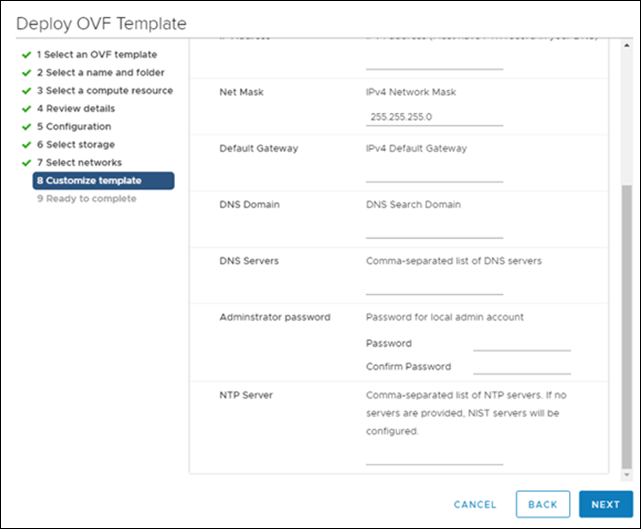
Task: Cancel the Deploy OVF Template wizard
Action: (x=475, y=504)
